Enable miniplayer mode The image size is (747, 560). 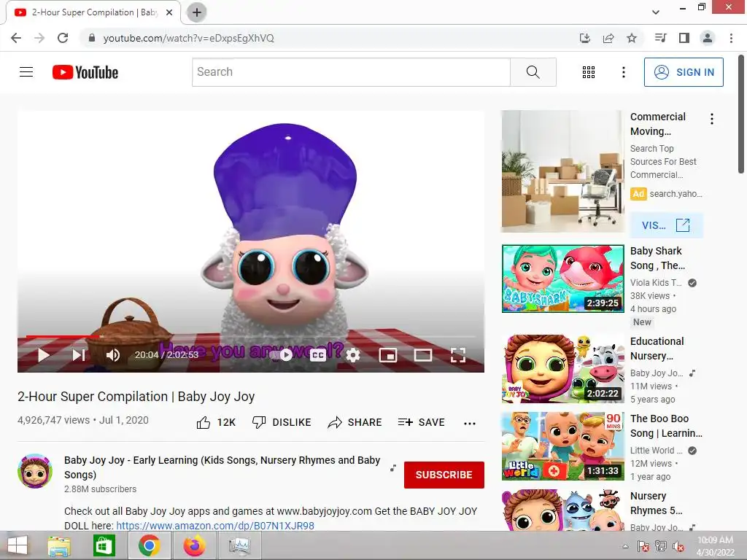click(x=388, y=355)
